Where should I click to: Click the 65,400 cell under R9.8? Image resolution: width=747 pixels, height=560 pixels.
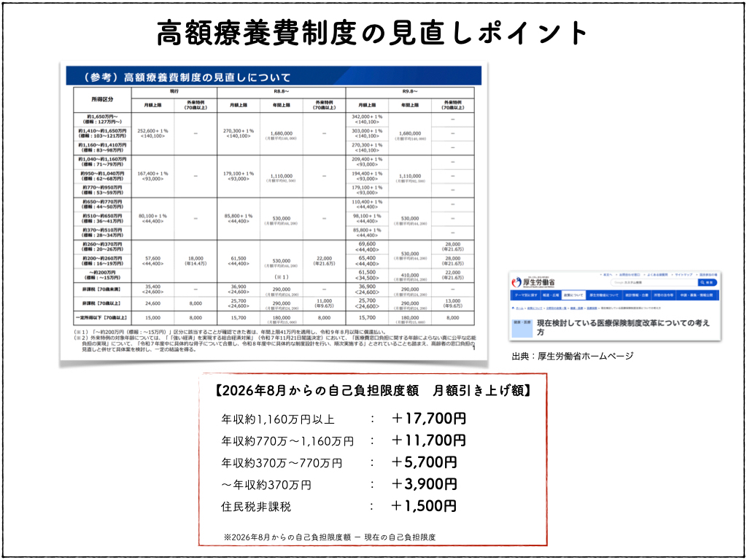(367, 261)
